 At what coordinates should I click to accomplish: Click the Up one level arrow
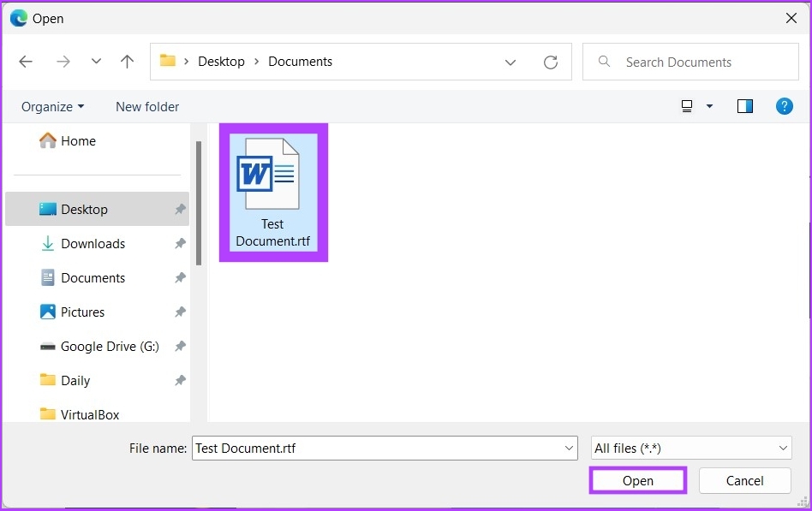click(x=127, y=62)
